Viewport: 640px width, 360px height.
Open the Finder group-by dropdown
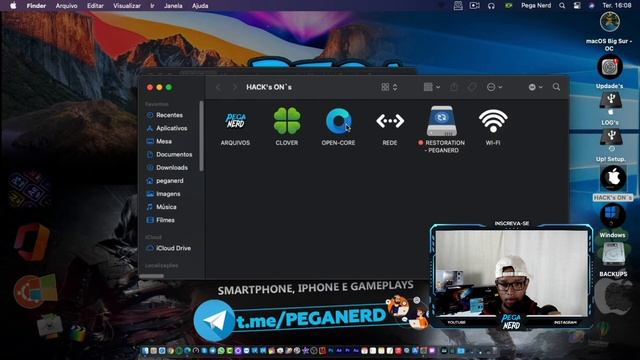tap(431, 87)
